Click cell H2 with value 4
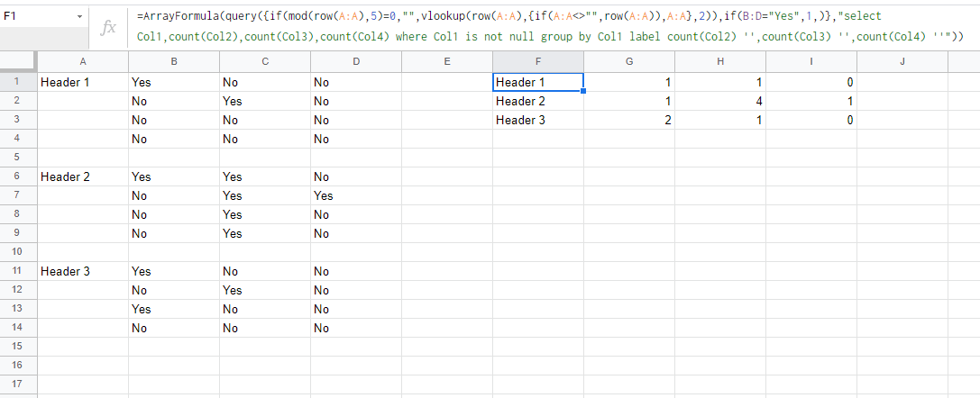Screen dimensions: 980x398 (x=720, y=101)
